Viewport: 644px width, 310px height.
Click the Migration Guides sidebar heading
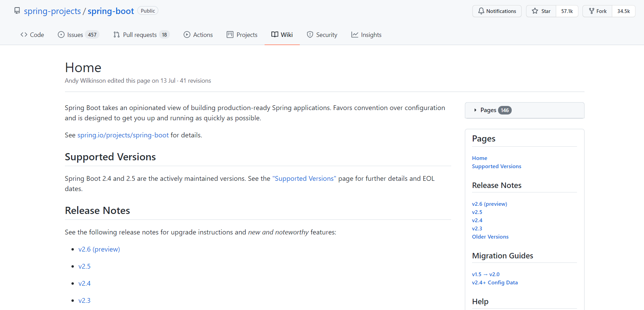click(502, 256)
